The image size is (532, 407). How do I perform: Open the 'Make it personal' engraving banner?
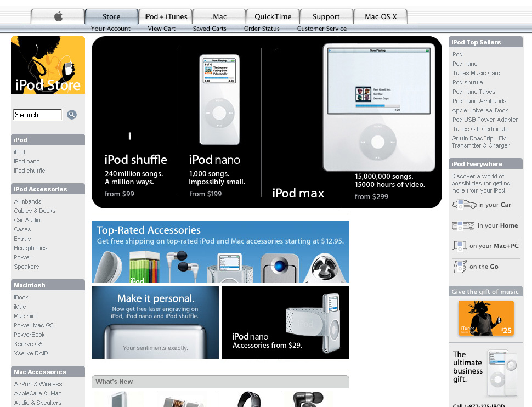[x=155, y=323]
